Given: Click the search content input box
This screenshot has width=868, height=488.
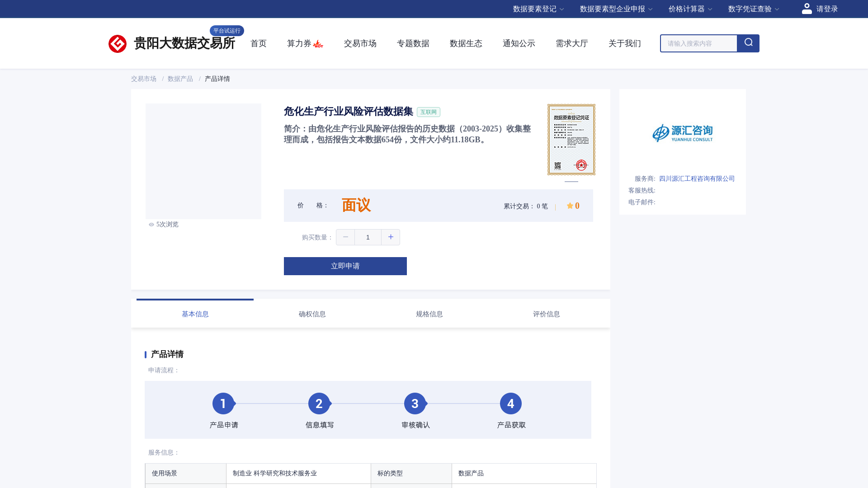Looking at the screenshot, I should [x=698, y=43].
